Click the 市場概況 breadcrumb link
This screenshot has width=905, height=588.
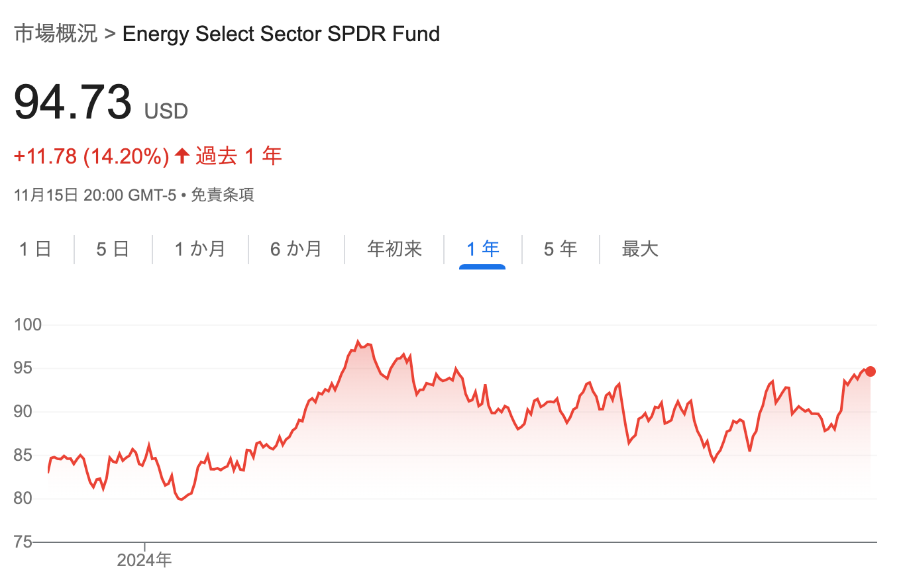pos(56,34)
